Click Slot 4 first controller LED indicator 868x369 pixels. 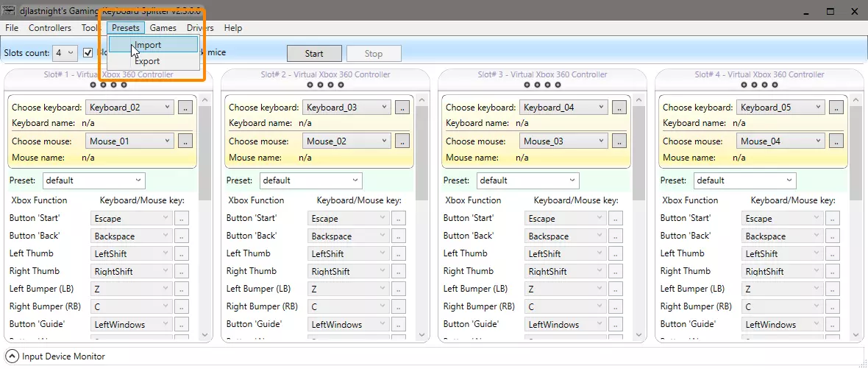click(744, 85)
